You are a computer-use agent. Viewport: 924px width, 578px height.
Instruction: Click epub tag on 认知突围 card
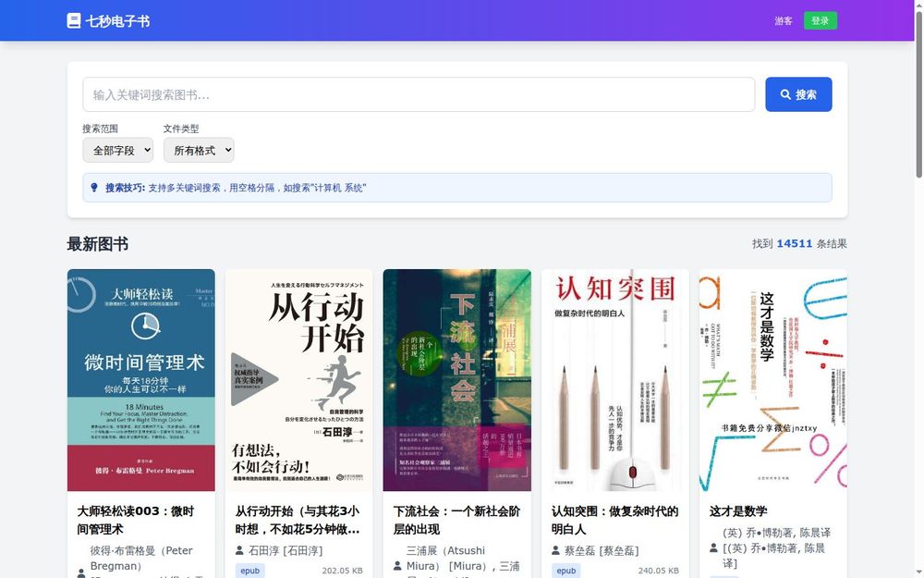(566, 571)
